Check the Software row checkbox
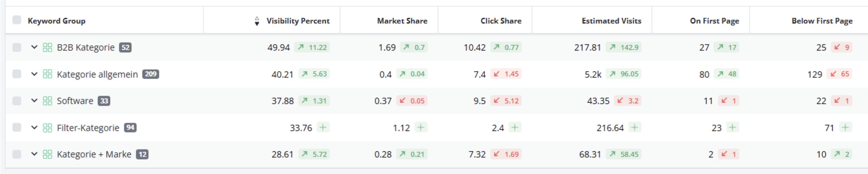The width and height of the screenshot is (868, 174). click(x=16, y=101)
